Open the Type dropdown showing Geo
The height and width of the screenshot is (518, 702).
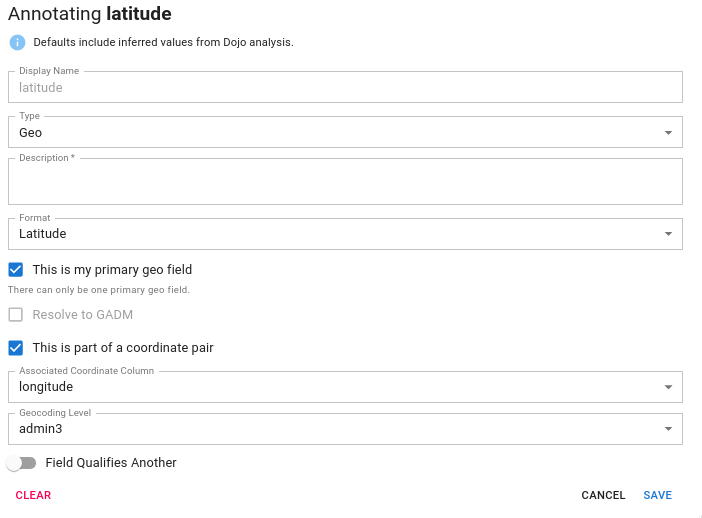click(x=345, y=132)
